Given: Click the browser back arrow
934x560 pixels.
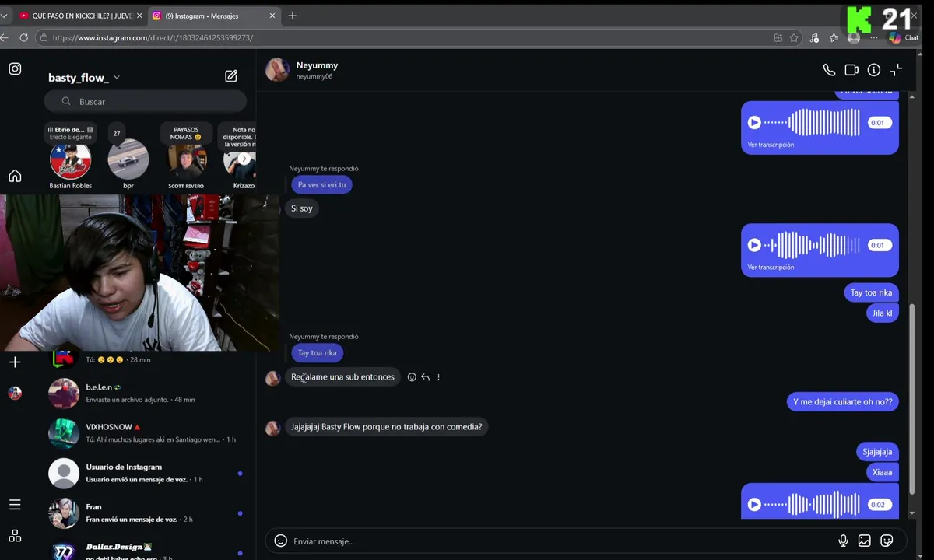Looking at the screenshot, I should point(4,37).
